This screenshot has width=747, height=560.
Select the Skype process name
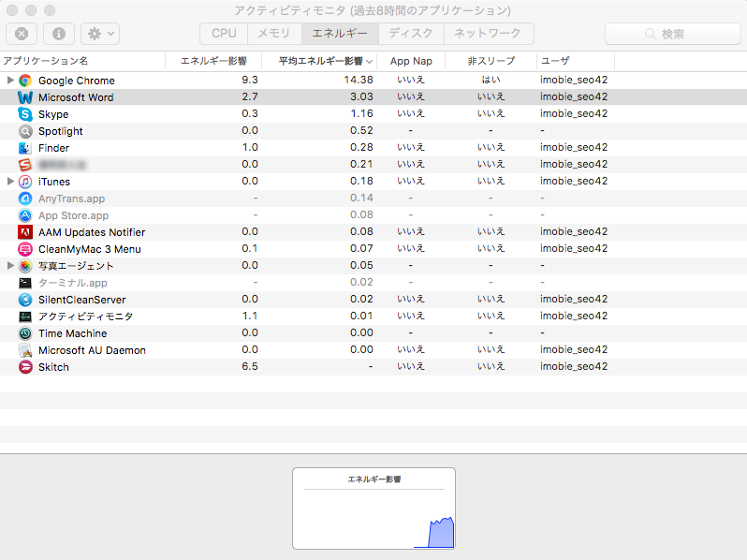(53, 114)
